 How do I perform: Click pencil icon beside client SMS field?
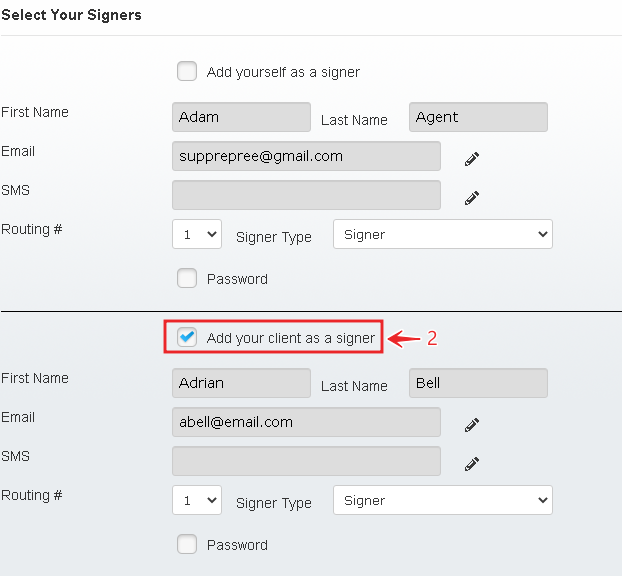click(472, 463)
